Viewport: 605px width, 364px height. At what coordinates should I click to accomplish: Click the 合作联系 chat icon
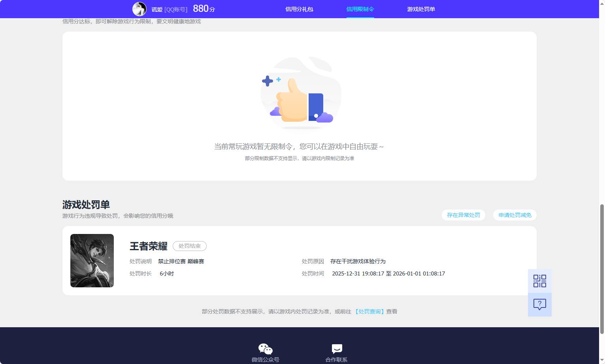(x=337, y=349)
